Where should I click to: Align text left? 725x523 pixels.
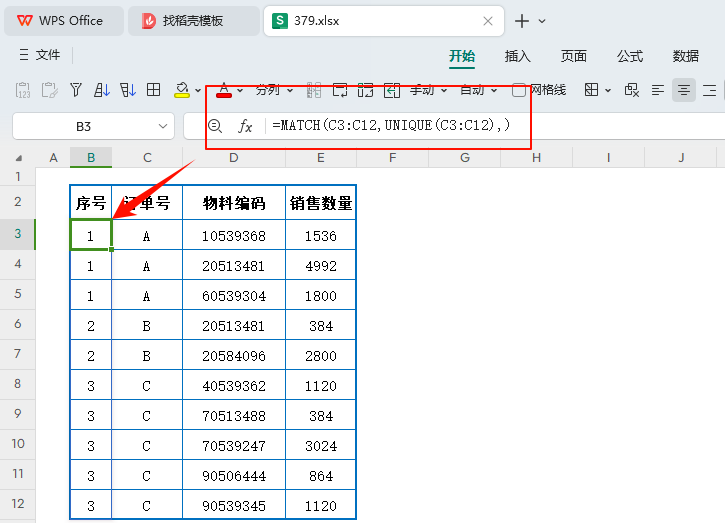(x=657, y=90)
